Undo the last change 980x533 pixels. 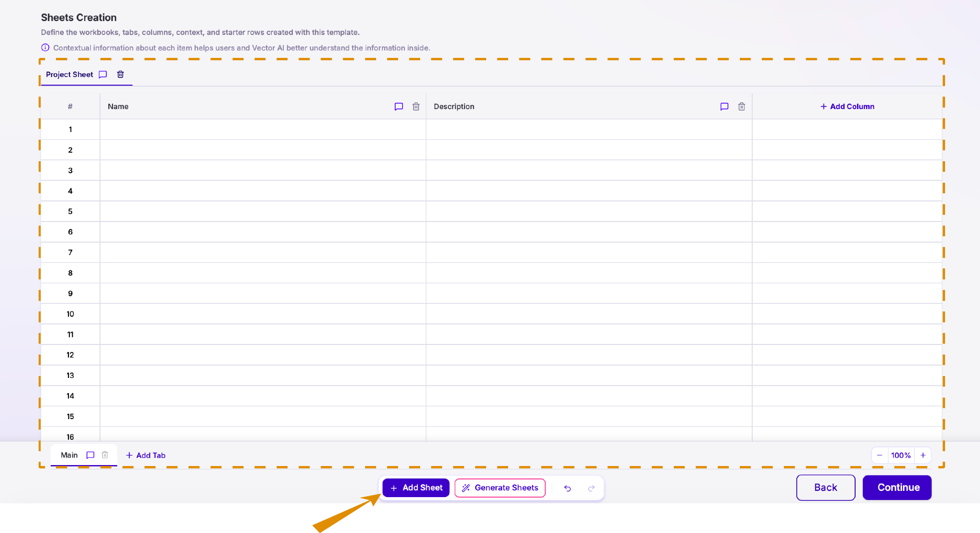click(568, 488)
